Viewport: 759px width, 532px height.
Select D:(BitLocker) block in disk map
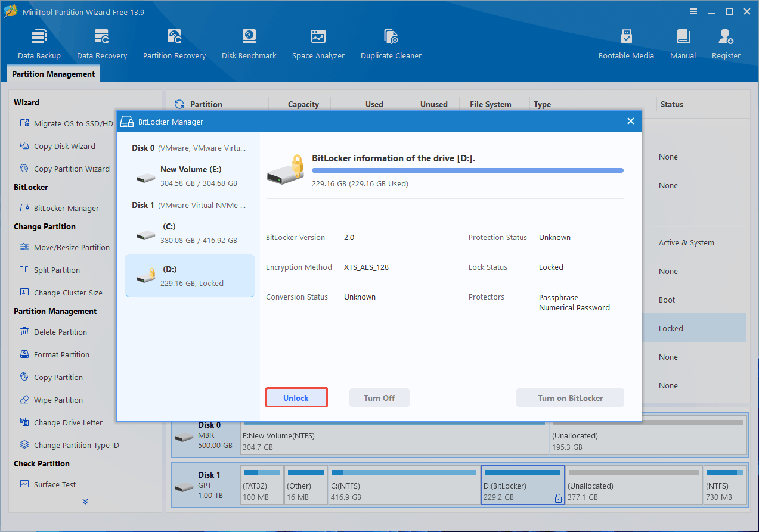click(523, 485)
